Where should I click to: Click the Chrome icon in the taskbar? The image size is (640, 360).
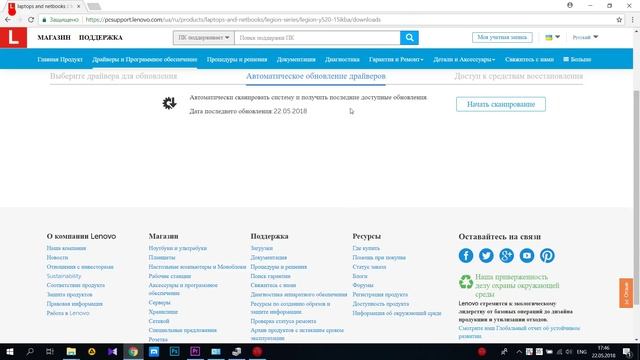[x=133, y=351]
